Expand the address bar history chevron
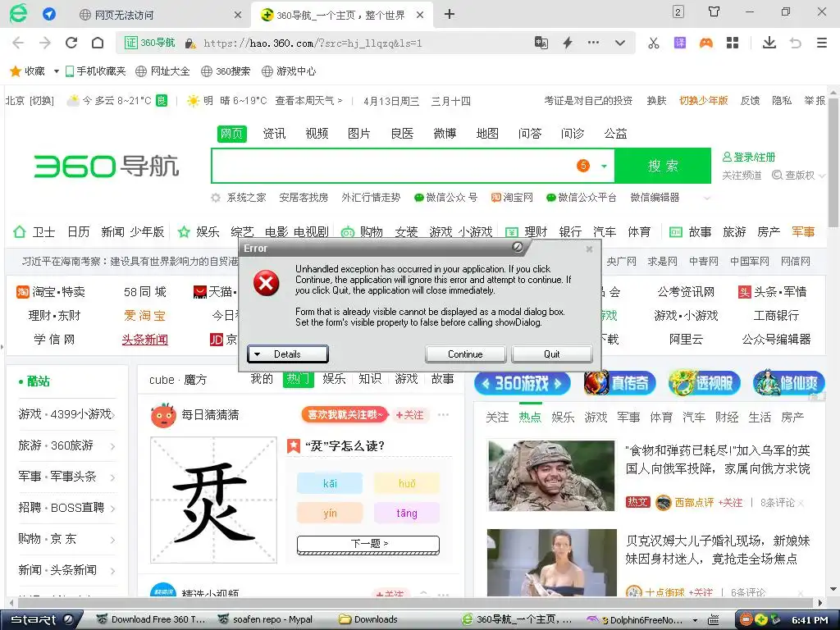Viewport: 840px width, 630px height. click(x=620, y=43)
